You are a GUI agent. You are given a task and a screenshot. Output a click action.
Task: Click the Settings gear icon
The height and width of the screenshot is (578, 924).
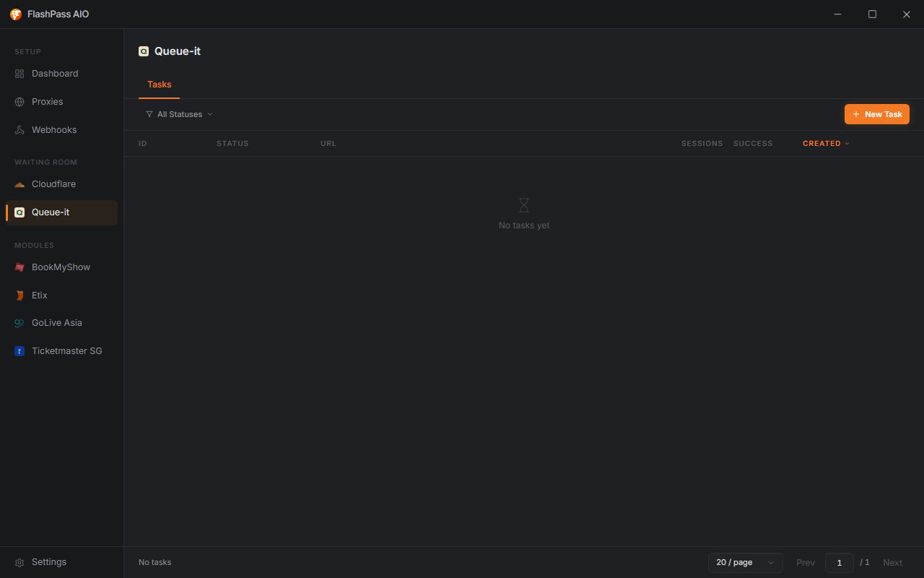19,562
